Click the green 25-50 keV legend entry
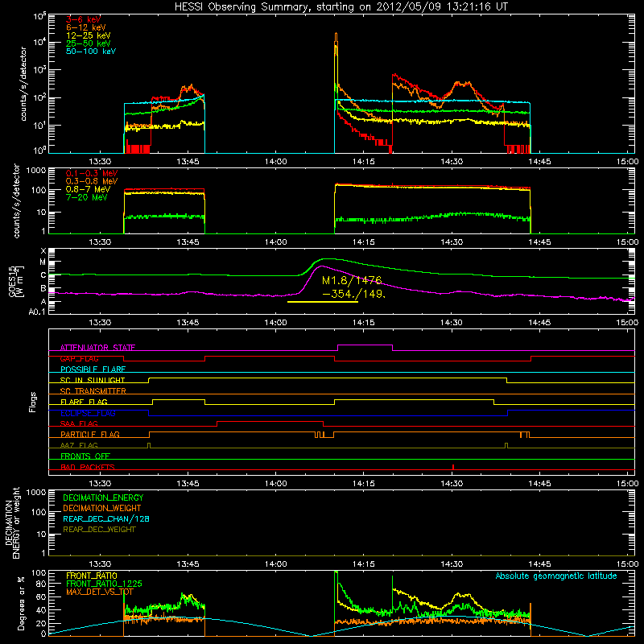The width and height of the screenshot is (644, 644). tap(88, 43)
